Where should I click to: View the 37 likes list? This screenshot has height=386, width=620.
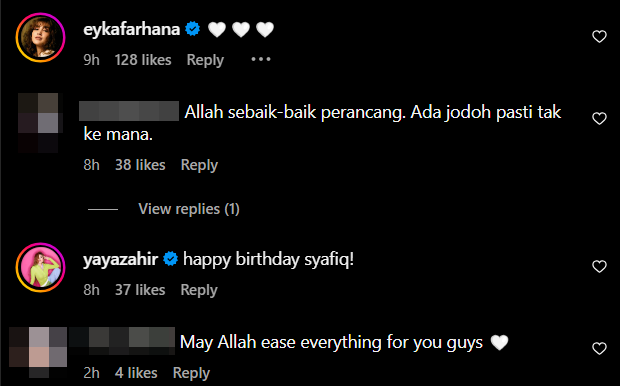click(140, 290)
